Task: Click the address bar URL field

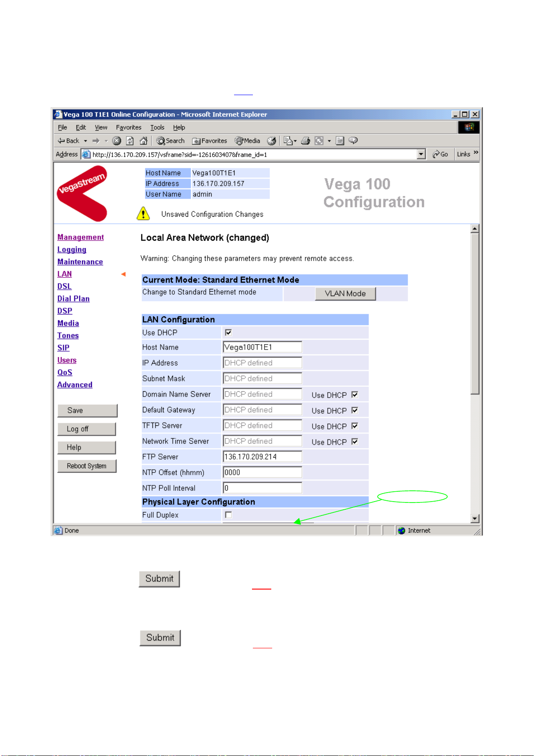Action: [253, 154]
